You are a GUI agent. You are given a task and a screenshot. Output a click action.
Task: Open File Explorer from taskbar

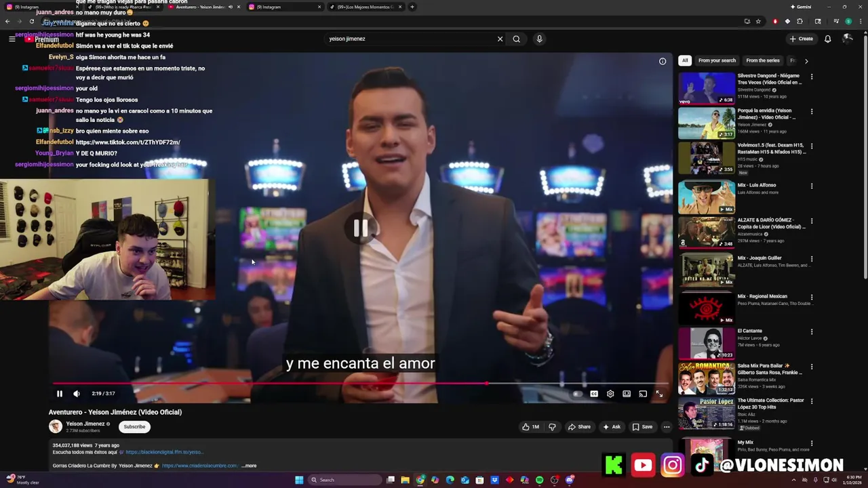point(405,480)
